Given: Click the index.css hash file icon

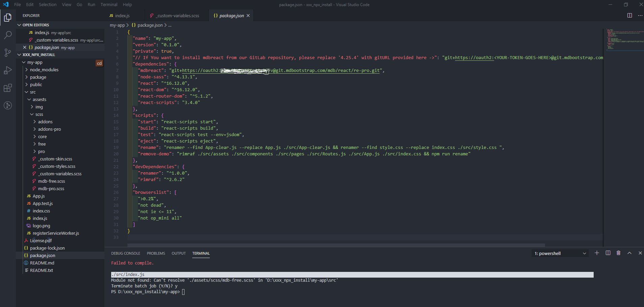Looking at the screenshot, I should coord(29,211).
